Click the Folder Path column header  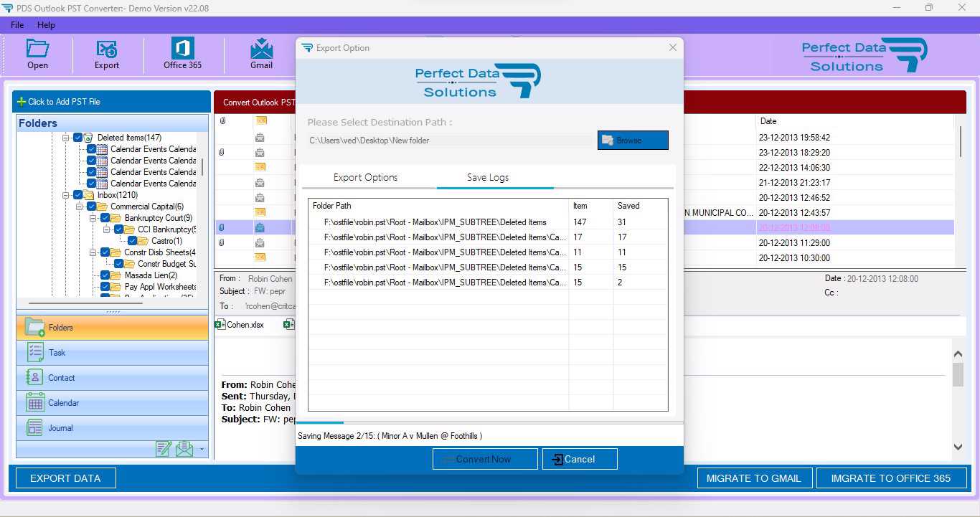tap(438, 206)
